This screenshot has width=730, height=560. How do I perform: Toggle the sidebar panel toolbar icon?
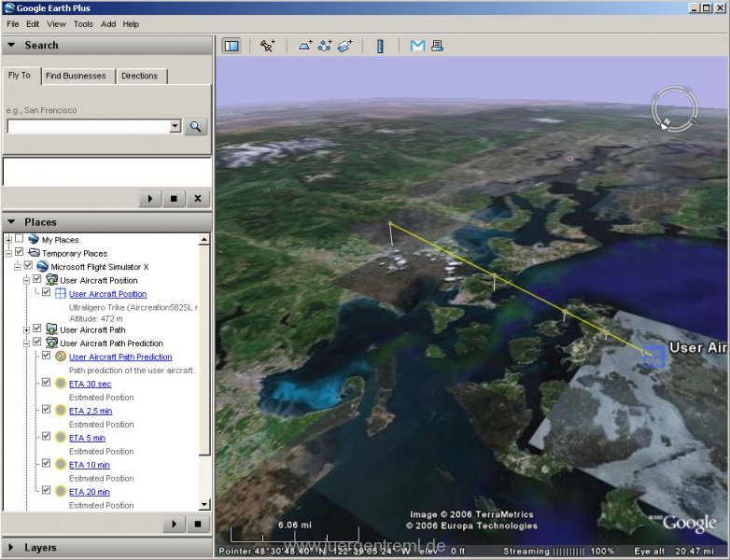pos(232,46)
